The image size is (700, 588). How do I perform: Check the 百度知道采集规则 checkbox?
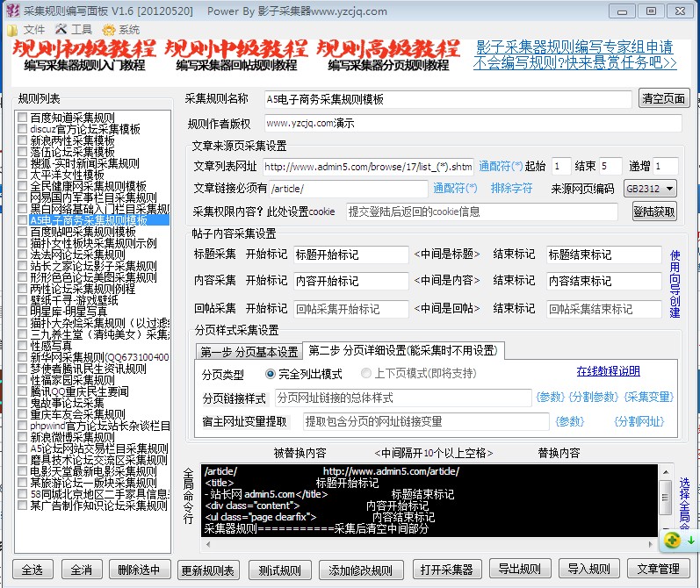click(23, 117)
